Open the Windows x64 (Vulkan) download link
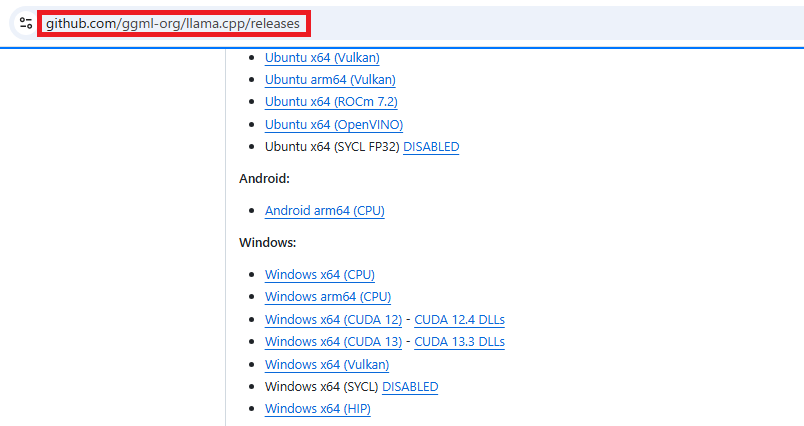This screenshot has width=804, height=426. pyautogui.click(x=327, y=365)
